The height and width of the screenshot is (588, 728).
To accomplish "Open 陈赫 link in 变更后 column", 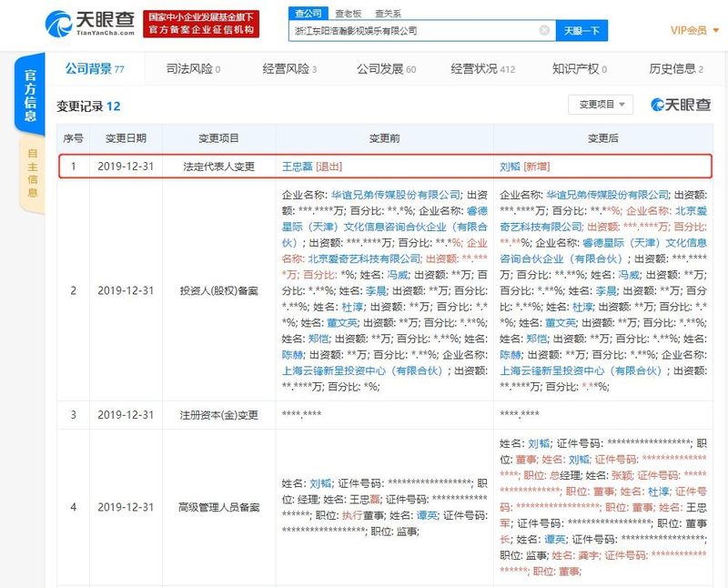I will click(511, 354).
